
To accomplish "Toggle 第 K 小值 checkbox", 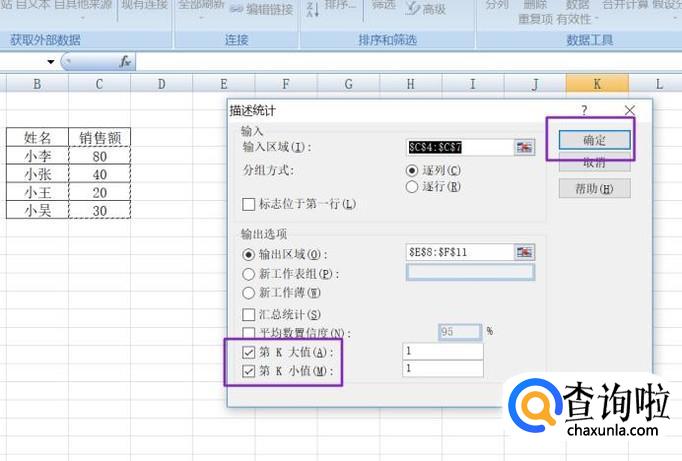I will 249,371.
